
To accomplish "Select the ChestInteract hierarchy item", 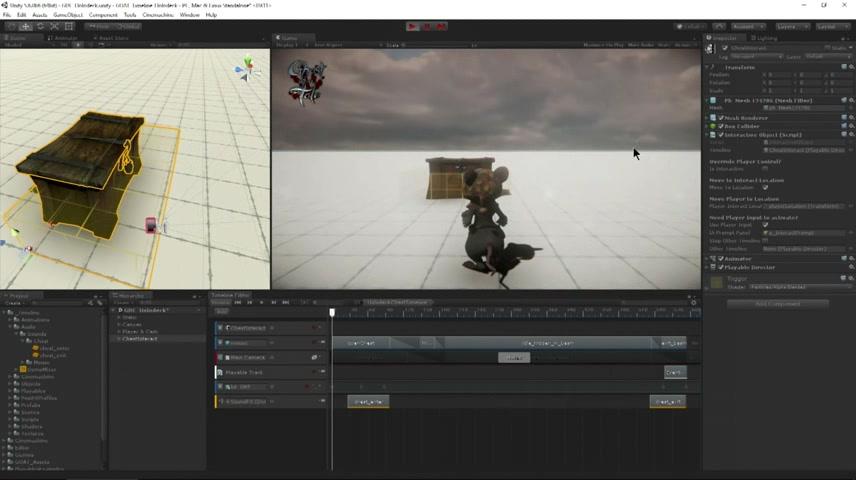I will pyautogui.click(x=140, y=339).
